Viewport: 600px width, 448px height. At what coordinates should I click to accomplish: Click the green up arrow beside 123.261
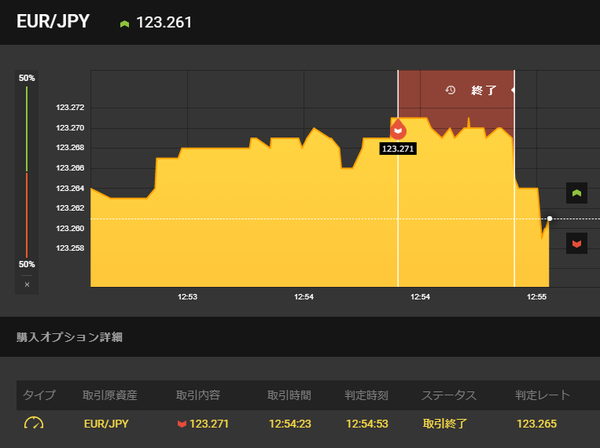coord(124,24)
